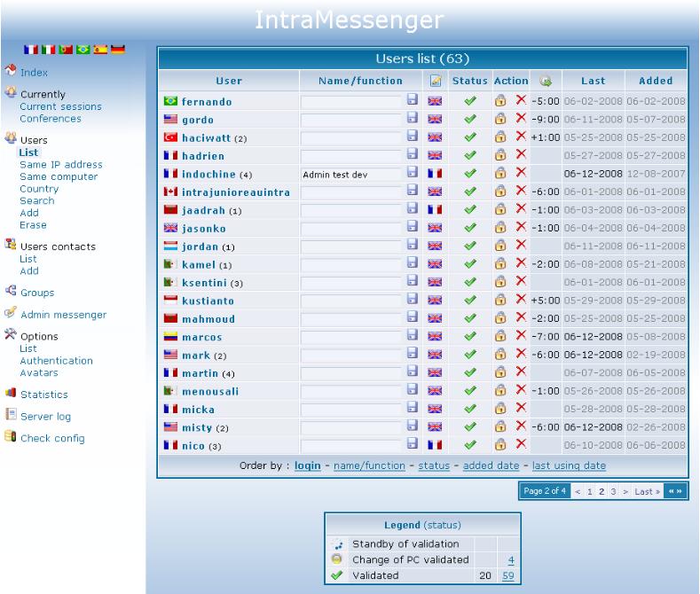The height and width of the screenshot is (594, 700).
Task: Go to previous page arrow
Action: pyautogui.click(x=578, y=491)
